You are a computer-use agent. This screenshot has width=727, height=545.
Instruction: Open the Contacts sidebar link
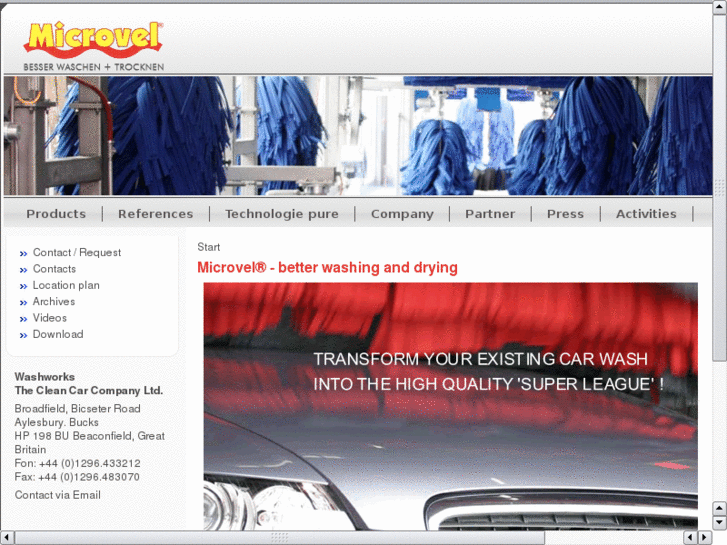54,269
